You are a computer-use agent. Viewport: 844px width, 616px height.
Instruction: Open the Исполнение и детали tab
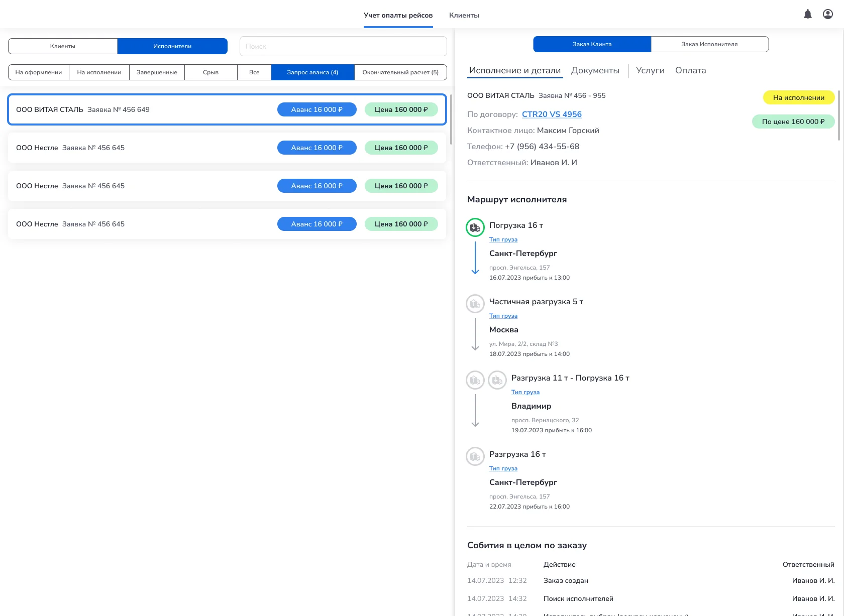(x=515, y=70)
